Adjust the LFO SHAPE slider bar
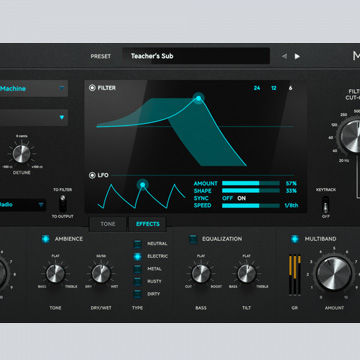Viewport: 360px width, 360px height. [x=251, y=191]
